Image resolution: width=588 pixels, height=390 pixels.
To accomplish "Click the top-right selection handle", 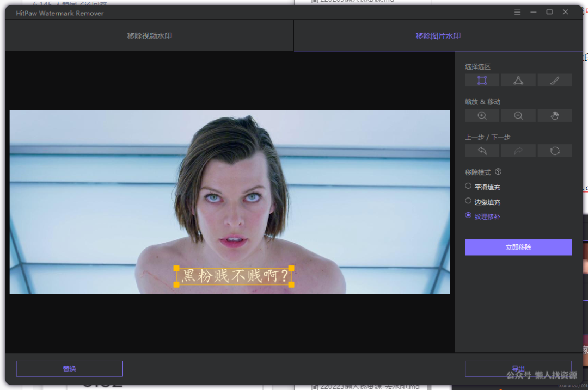I will pos(291,268).
